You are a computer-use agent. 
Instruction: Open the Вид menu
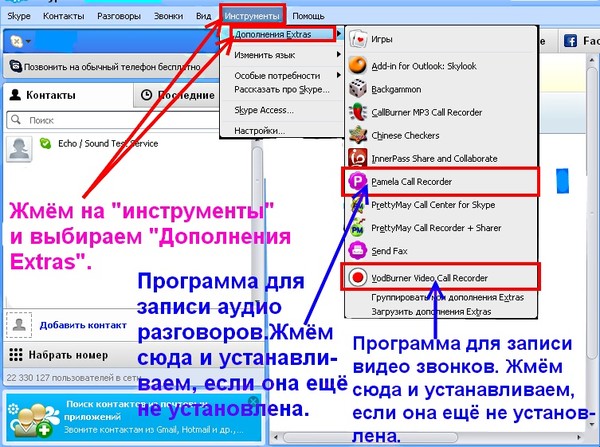click(x=204, y=16)
